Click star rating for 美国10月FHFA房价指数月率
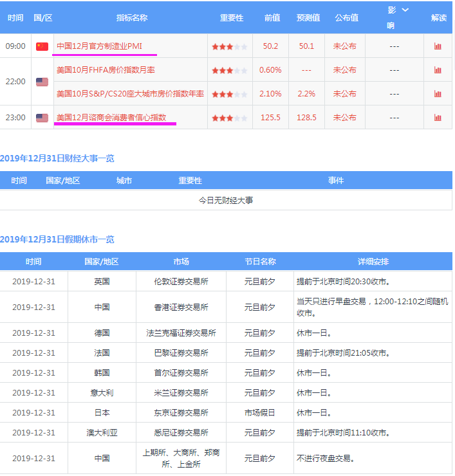The width and height of the screenshot is (455, 476). (x=230, y=70)
